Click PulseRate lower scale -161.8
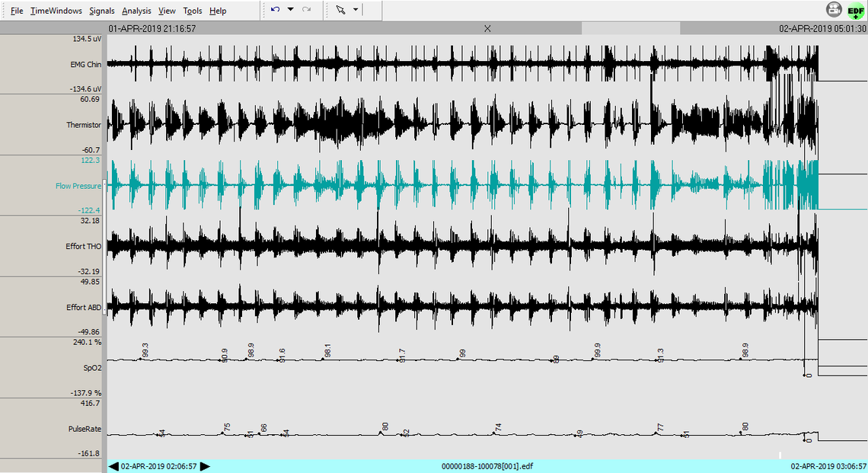Image resolution: width=868 pixels, height=473 pixels. tap(89, 453)
